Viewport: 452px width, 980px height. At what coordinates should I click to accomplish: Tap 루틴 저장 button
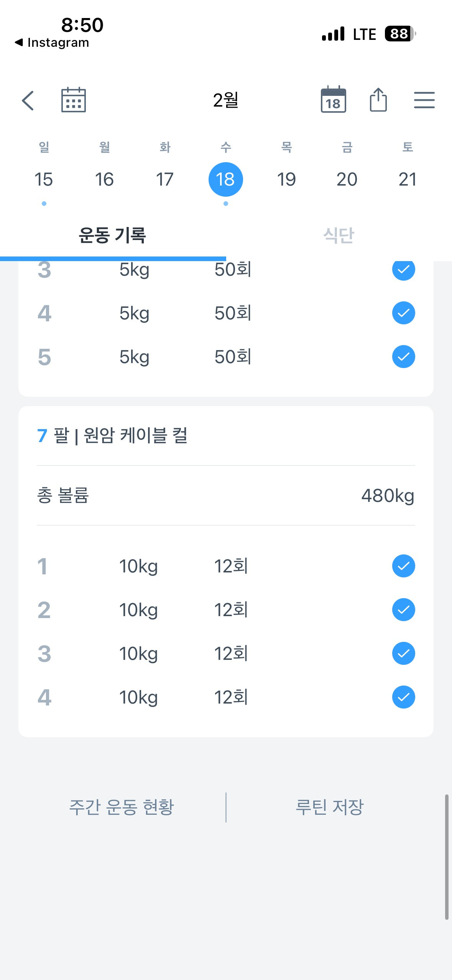click(x=329, y=807)
